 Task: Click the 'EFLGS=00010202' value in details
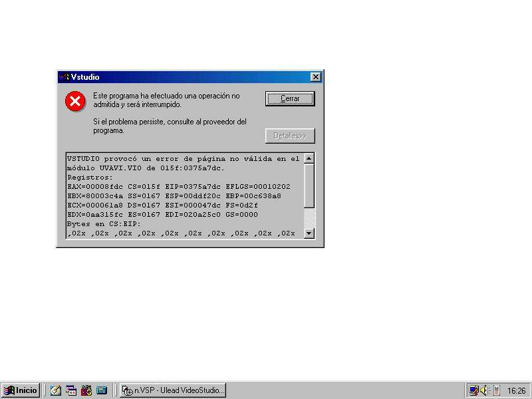click(x=258, y=187)
